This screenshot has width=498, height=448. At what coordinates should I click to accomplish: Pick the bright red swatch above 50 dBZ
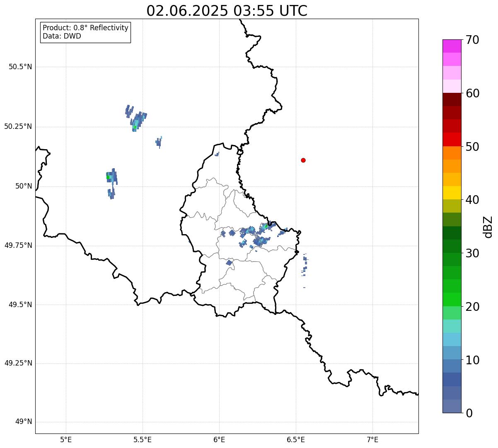(x=452, y=139)
